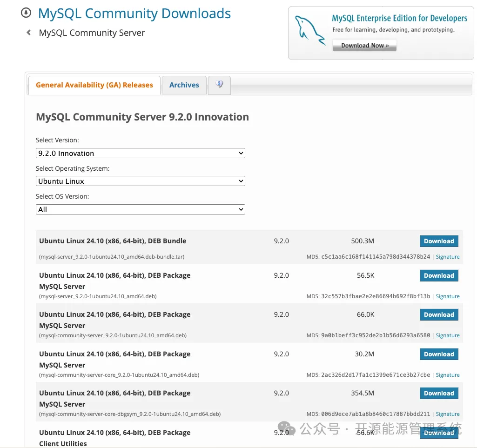The width and height of the screenshot is (477, 448).
Task: Click MySQL Enterprise Edition for Developers title
Action: pos(399,18)
